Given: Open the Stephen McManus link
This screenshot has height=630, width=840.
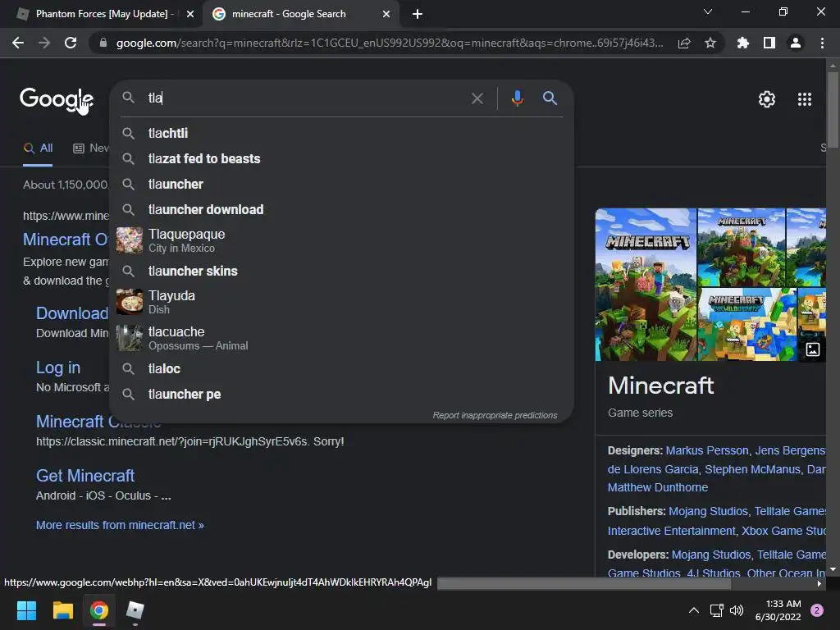Looking at the screenshot, I should click(x=752, y=469).
